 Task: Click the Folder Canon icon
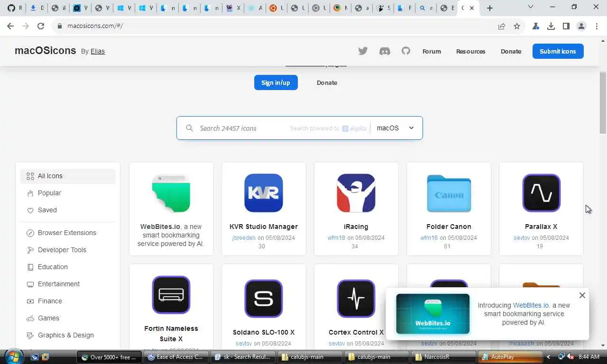[x=449, y=193]
